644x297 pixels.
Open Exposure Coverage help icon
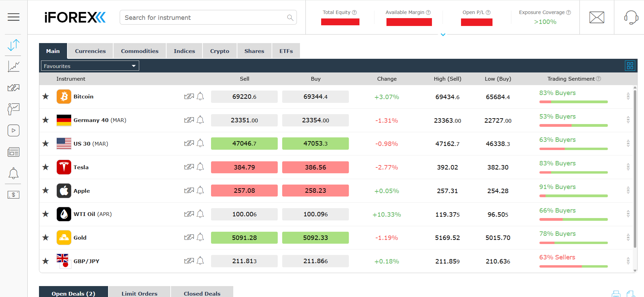click(568, 12)
